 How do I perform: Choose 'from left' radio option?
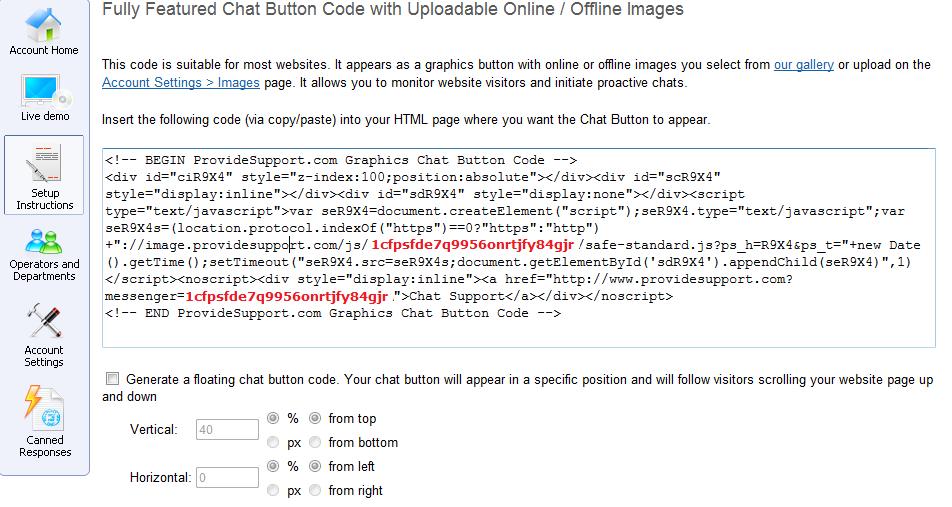tap(314, 466)
